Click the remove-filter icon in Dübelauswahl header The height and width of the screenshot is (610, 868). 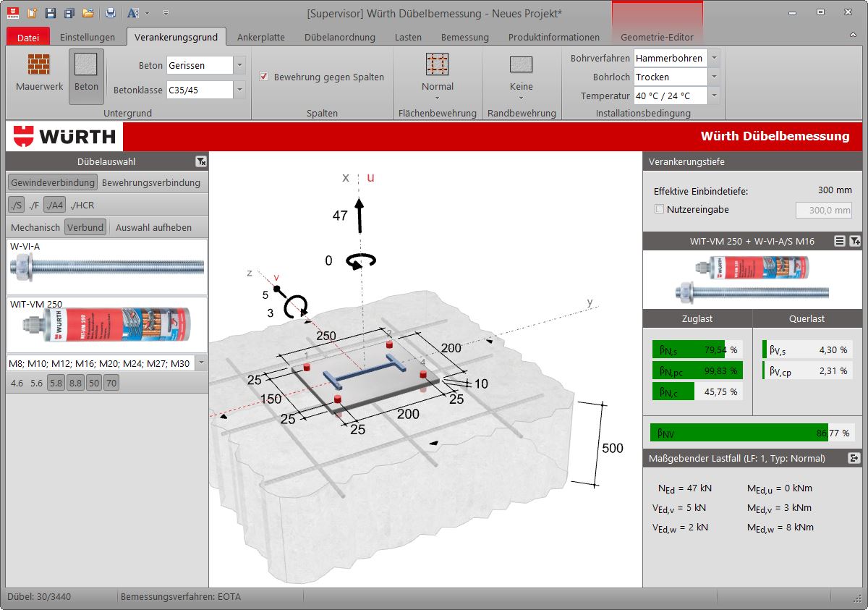[200, 161]
